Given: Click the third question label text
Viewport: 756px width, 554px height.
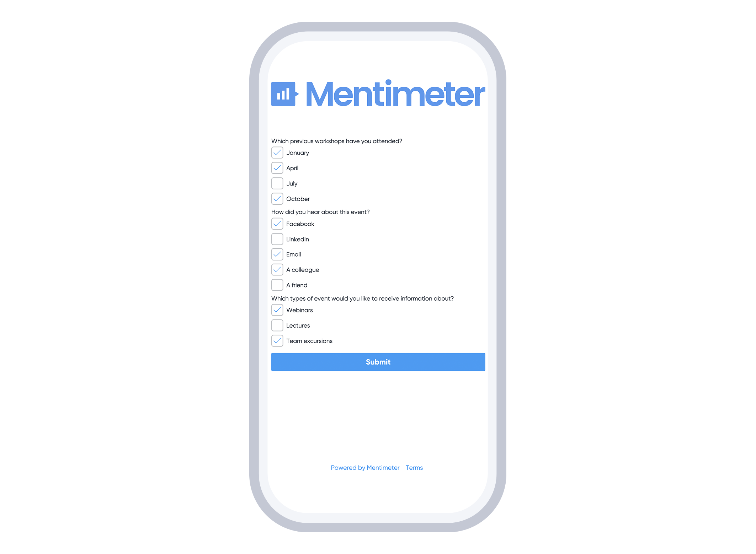Looking at the screenshot, I should click(x=364, y=299).
